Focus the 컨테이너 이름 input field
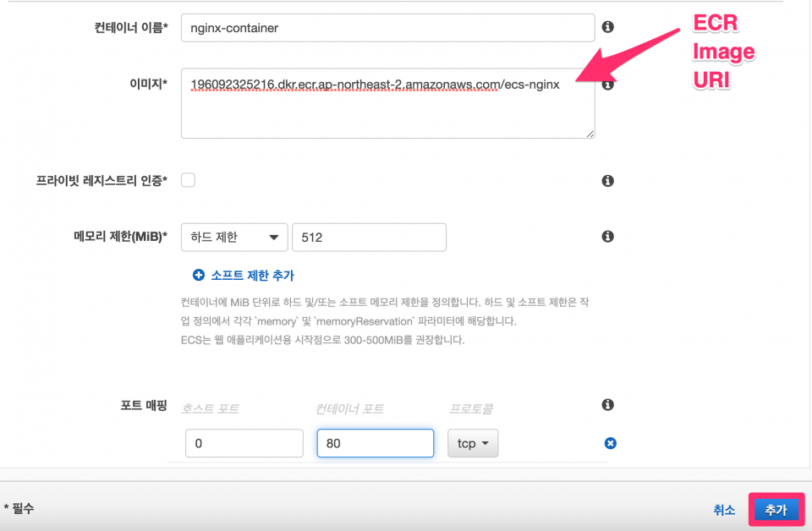The width and height of the screenshot is (812, 531). (388, 28)
